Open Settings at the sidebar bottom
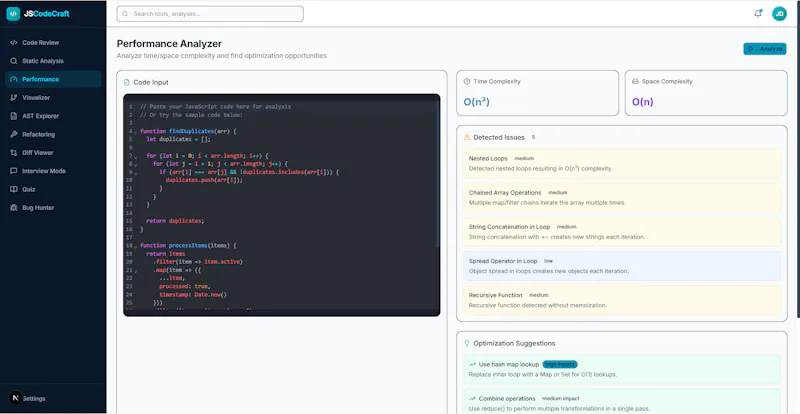The height and width of the screenshot is (414, 800). click(34, 399)
